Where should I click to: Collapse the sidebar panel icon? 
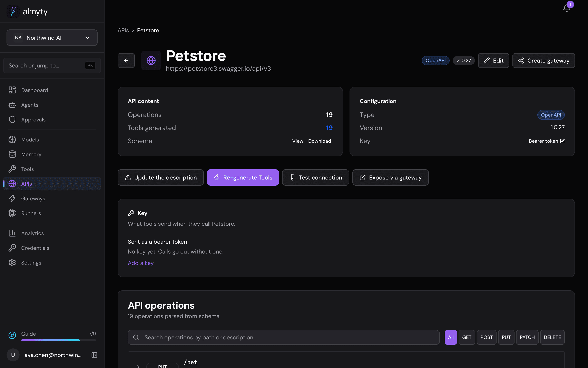tap(94, 355)
